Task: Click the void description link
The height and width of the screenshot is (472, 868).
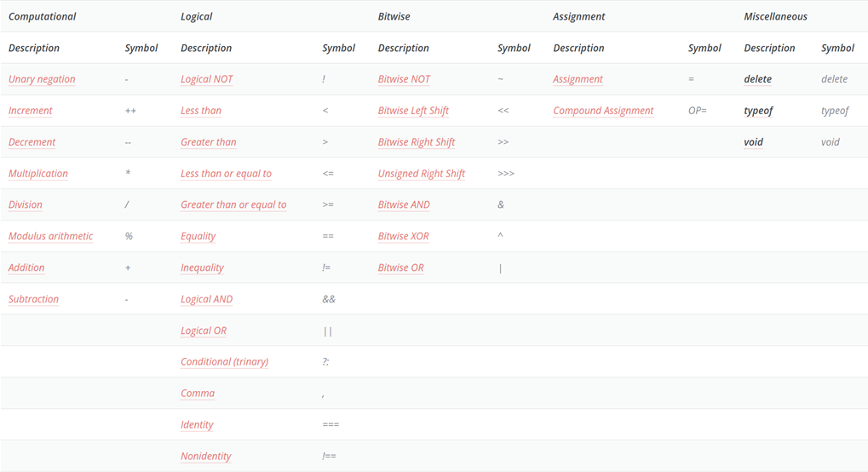Action: coord(753,142)
